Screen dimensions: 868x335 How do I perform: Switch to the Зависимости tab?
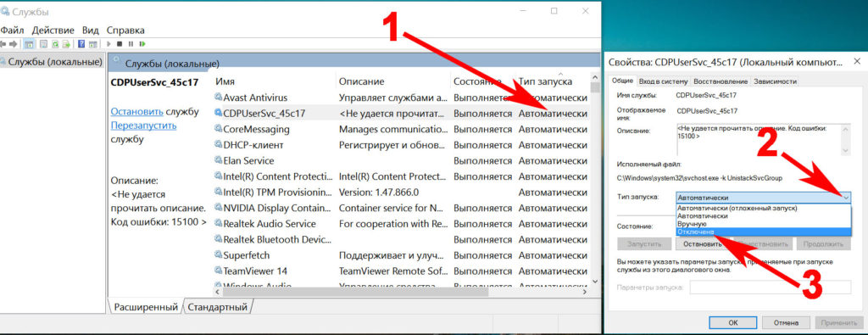pyautogui.click(x=775, y=81)
